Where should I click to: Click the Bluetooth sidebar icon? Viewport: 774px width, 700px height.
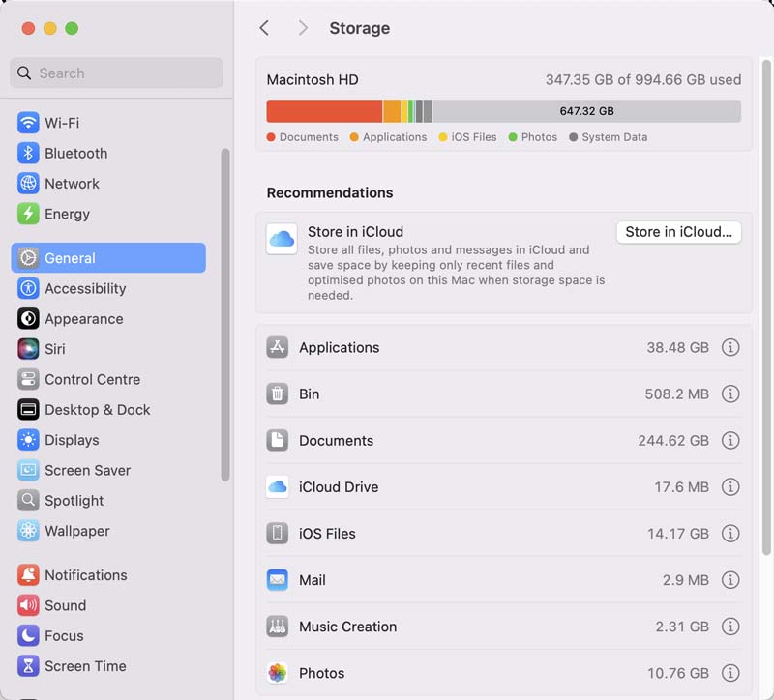coord(28,153)
